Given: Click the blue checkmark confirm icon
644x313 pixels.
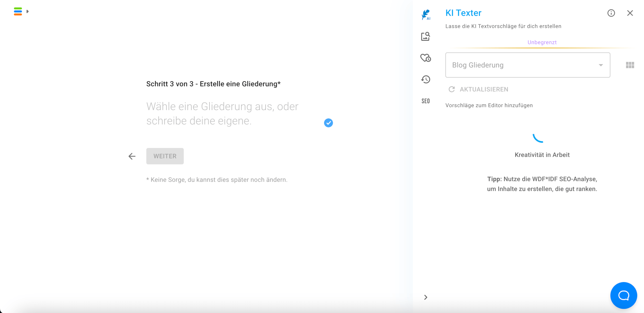Looking at the screenshot, I should pyautogui.click(x=328, y=123).
